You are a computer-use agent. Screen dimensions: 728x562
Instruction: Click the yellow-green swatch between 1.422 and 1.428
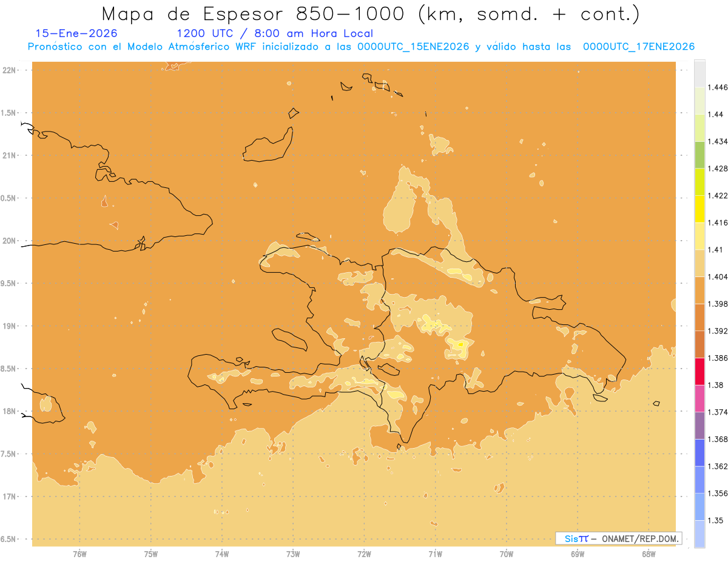tap(699, 182)
